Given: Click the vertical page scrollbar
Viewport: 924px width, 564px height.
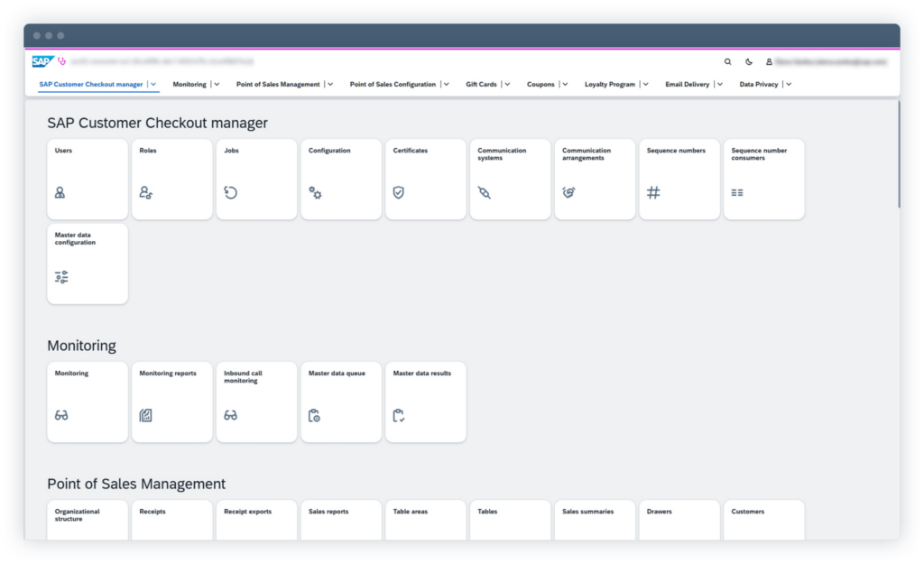Looking at the screenshot, I should click(897, 153).
